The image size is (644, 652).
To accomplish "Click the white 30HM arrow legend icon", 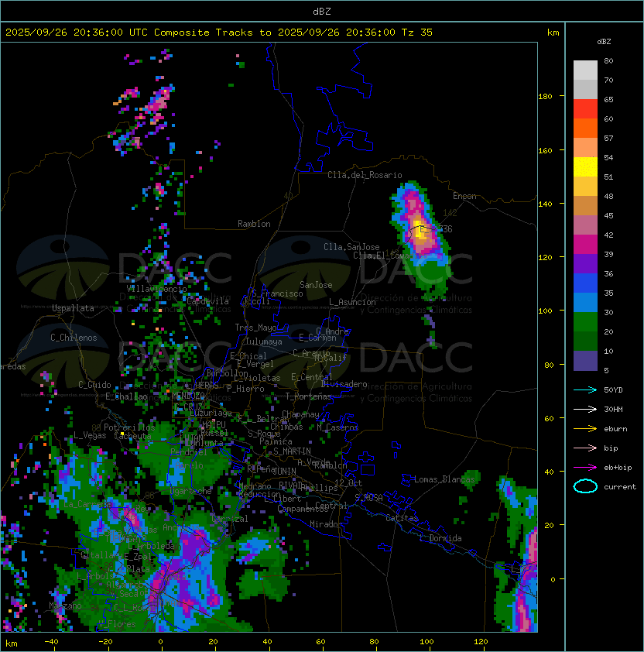I will click(585, 409).
